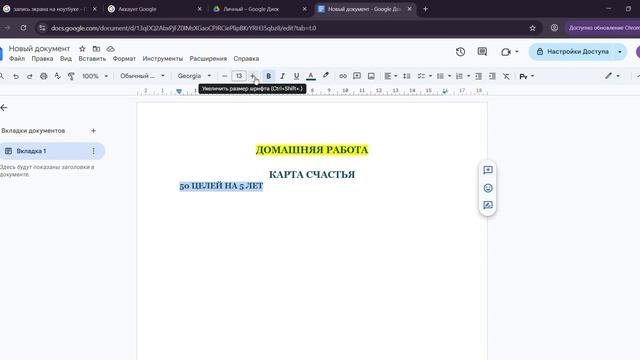Open the Инструменты menu
Image resolution: width=640 pixels, height=360 pixels.
pyautogui.click(x=162, y=59)
